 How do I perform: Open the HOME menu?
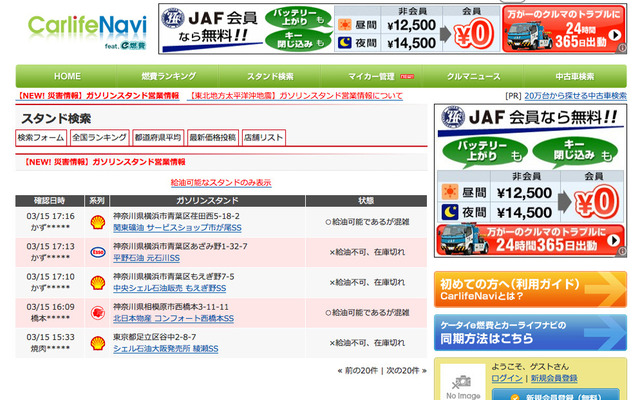click(67, 76)
